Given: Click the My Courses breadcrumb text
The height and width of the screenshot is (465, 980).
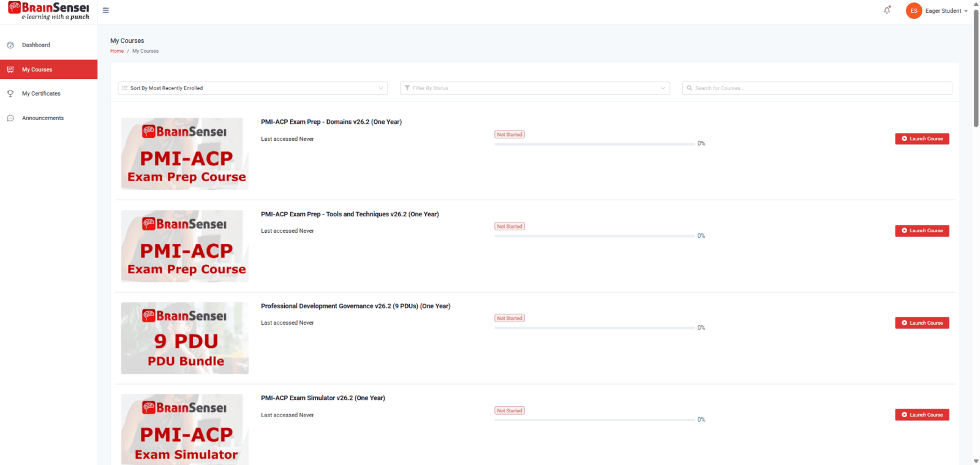Looking at the screenshot, I should (145, 51).
